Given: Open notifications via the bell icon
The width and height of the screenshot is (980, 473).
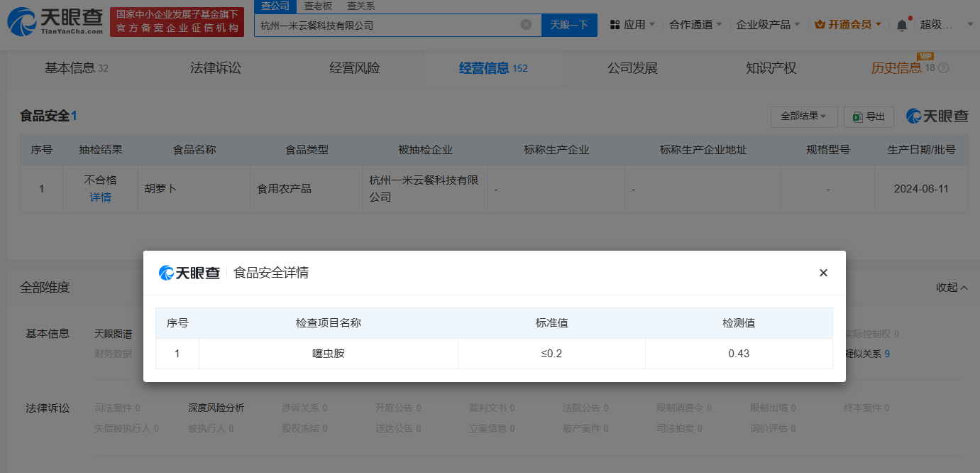Looking at the screenshot, I should pyautogui.click(x=901, y=25).
